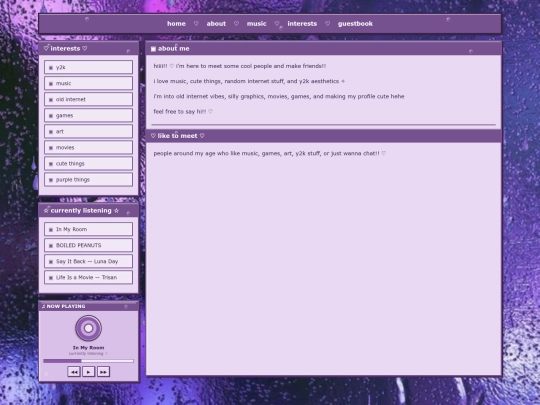The image size is (540, 405).
Task: Open the guestbook page
Action: coord(355,24)
